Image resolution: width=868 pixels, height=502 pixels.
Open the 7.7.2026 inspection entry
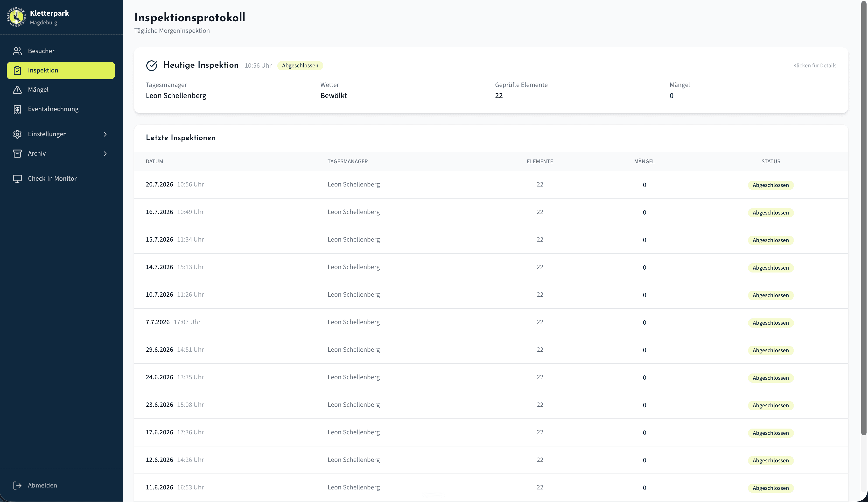pyautogui.click(x=491, y=323)
